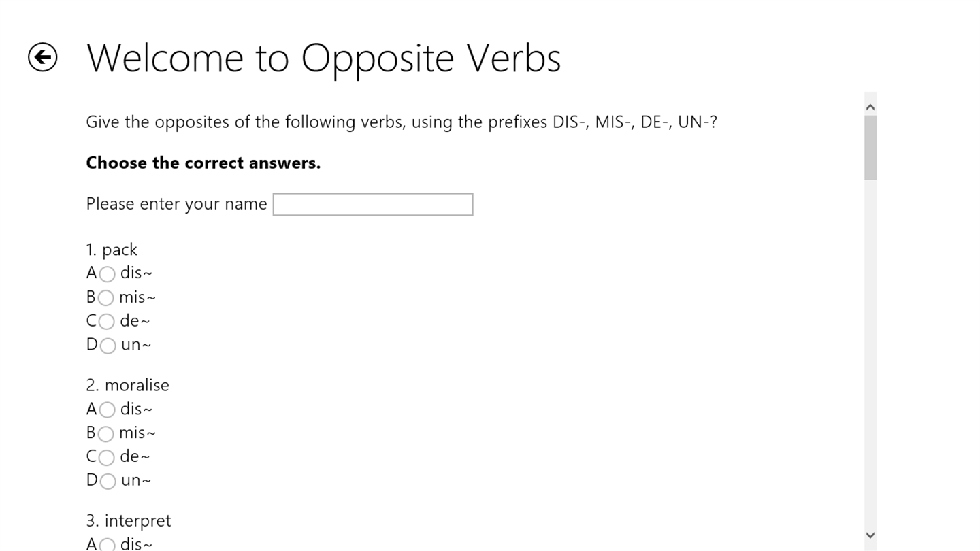Click the '2. moralise' question label
980x551 pixels.
coord(127,385)
